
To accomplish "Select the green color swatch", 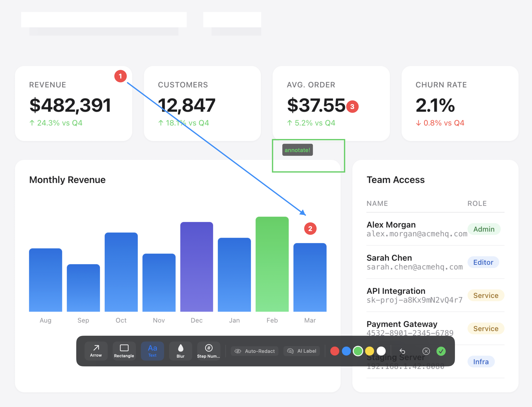I will point(358,351).
